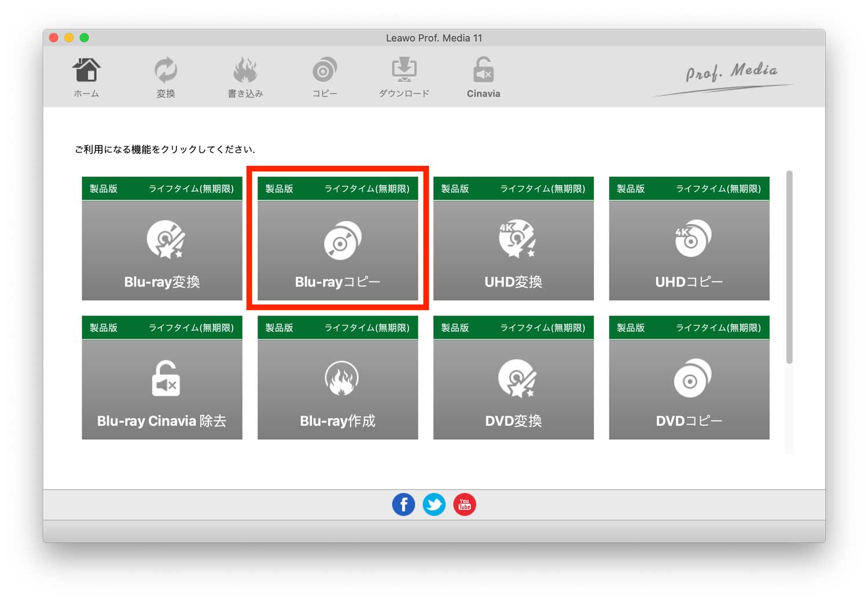Viewport: 868px width, 599px height.
Task: Click 製品版 header on DVD変換 tile
Action: [x=455, y=328]
